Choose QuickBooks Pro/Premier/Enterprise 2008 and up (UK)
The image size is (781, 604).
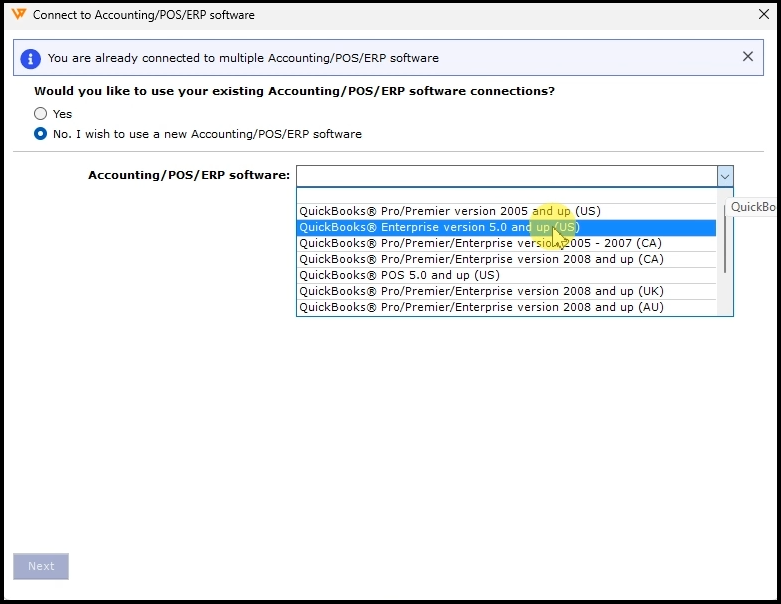click(506, 291)
